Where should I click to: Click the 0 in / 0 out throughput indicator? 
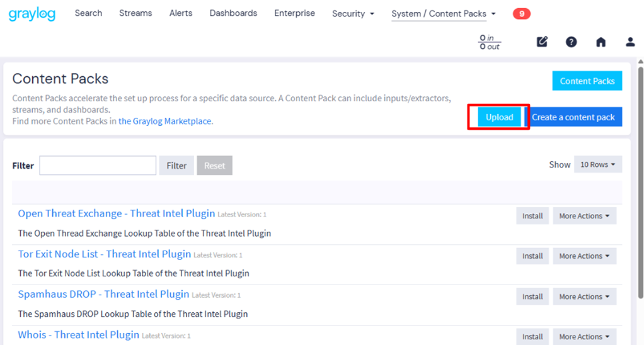click(490, 42)
